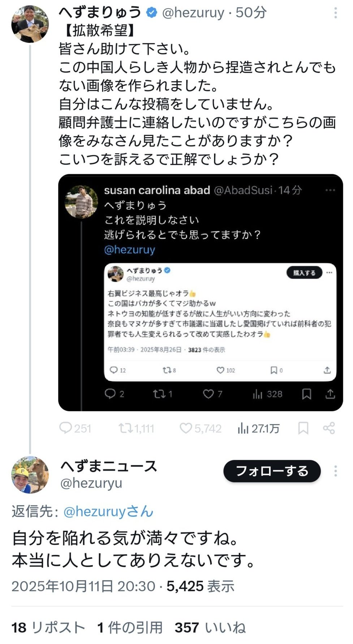
Task: Share the main hezuruy post
Action: click(x=329, y=428)
